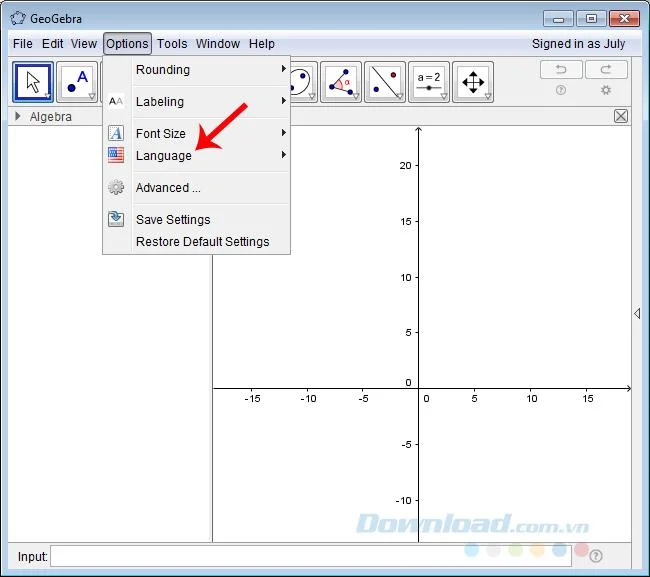
Task: Click the Font Size A icon
Action: pos(116,133)
